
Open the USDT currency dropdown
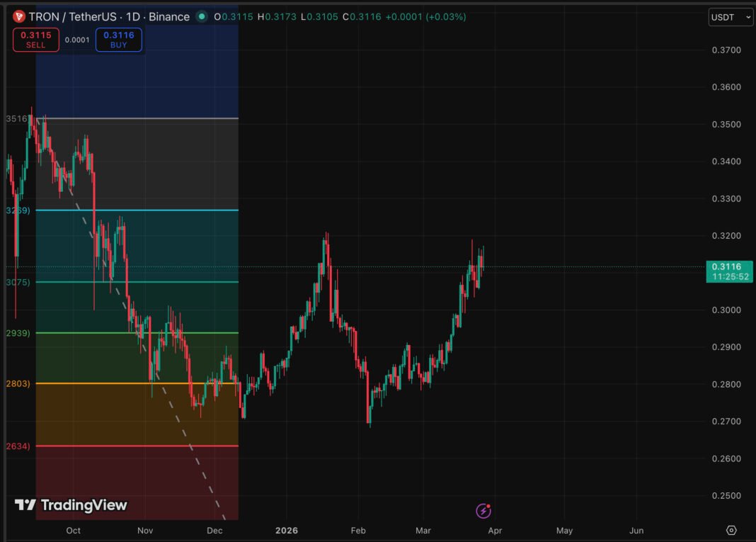click(x=731, y=17)
